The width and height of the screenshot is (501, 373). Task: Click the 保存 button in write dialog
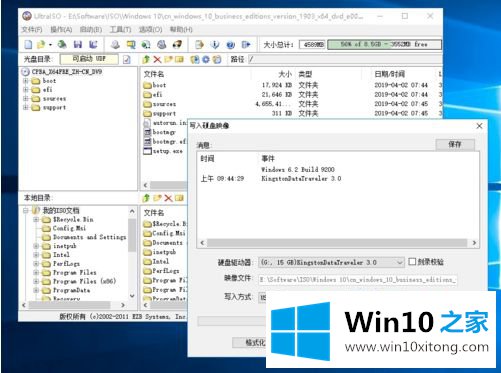(x=455, y=144)
